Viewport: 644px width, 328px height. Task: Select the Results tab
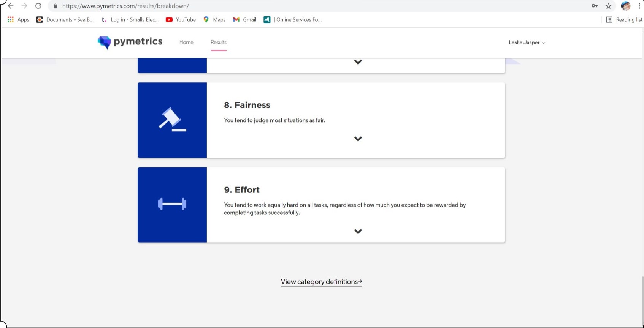219,42
